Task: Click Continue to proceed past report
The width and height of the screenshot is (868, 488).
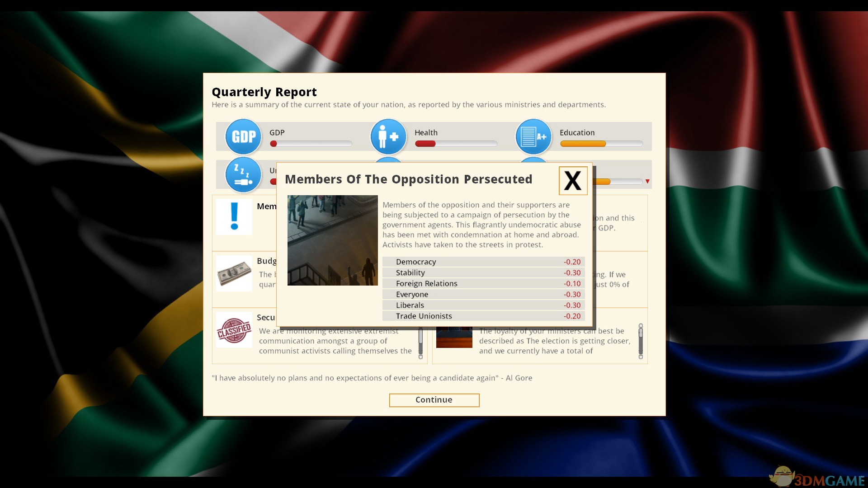Action: [434, 400]
